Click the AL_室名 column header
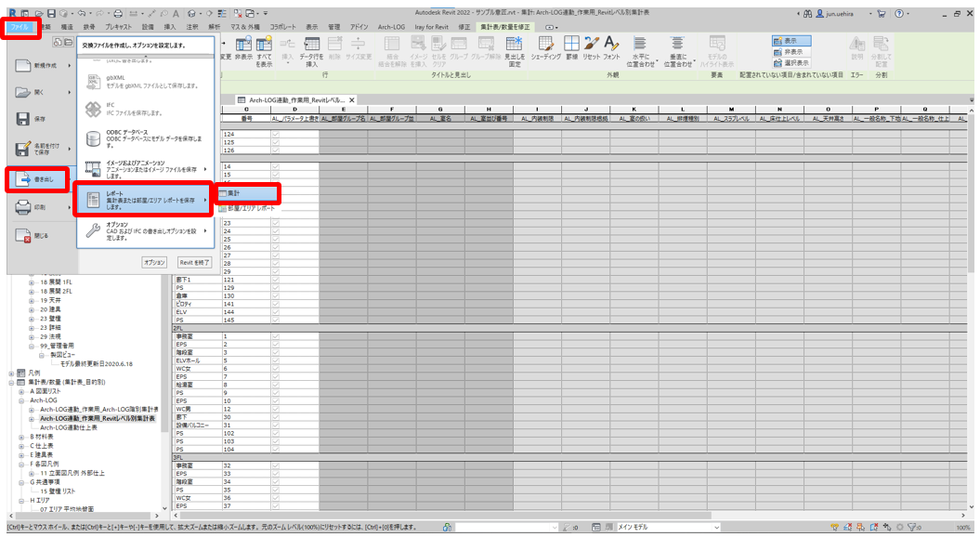 440,118
